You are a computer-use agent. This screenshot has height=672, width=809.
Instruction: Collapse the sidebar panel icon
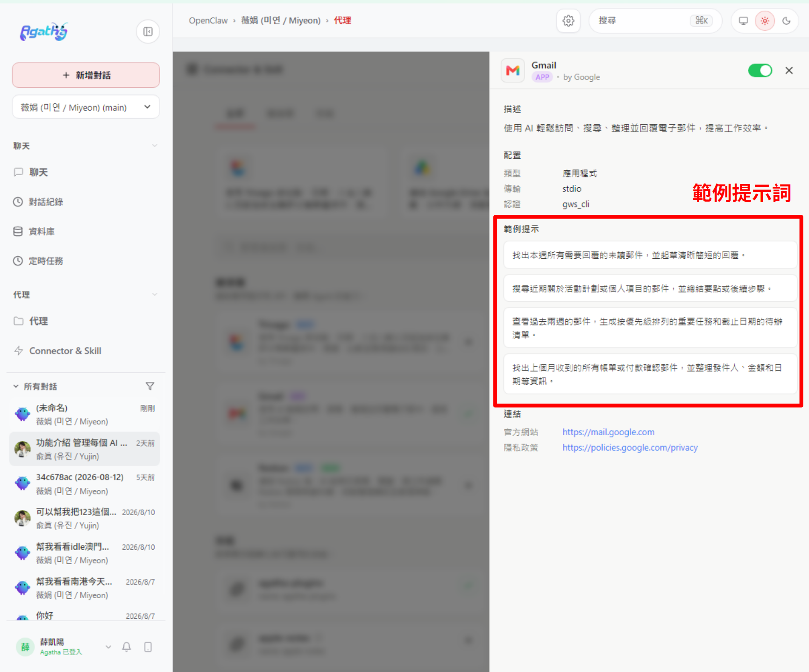pos(148,32)
